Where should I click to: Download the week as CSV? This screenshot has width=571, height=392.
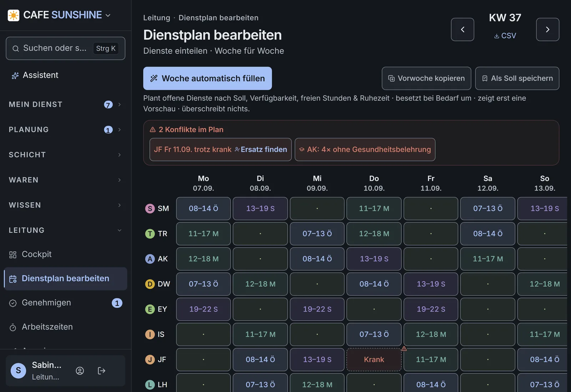[x=505, y=36]
